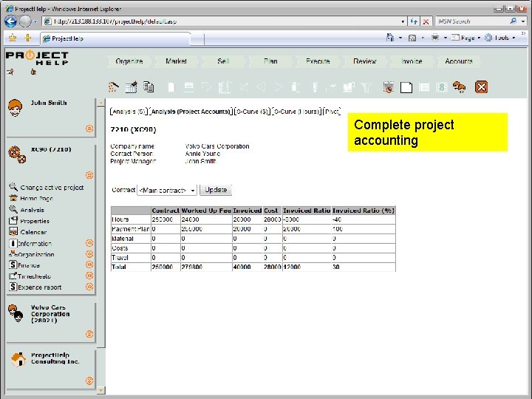Expand the ProjectHelp Consulting Inc. panel
532x399 pixels.
(x=89, y=381)
